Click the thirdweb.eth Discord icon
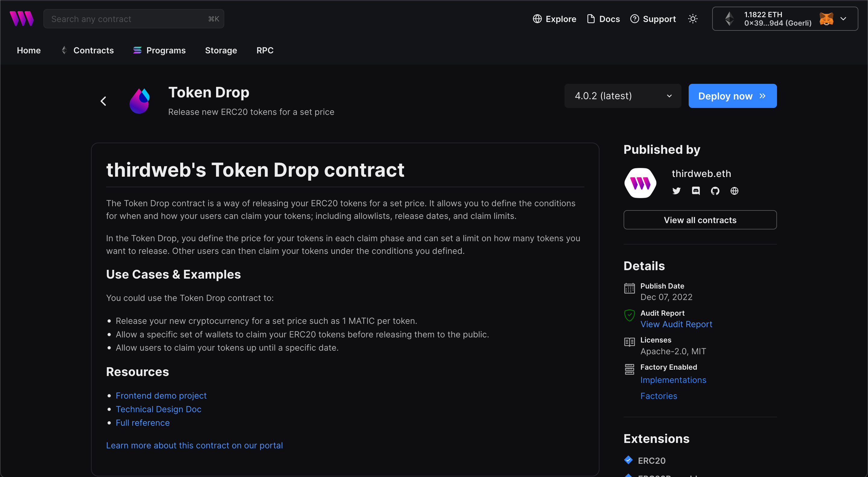The width and height of the screenshot is (868, 477). click(x=696, y=190)
